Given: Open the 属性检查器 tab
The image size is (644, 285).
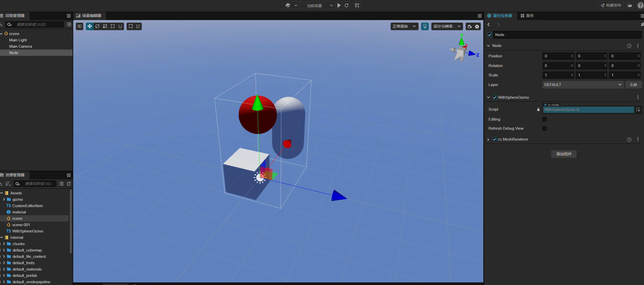Looking at the screenshot, I should 500,16.
